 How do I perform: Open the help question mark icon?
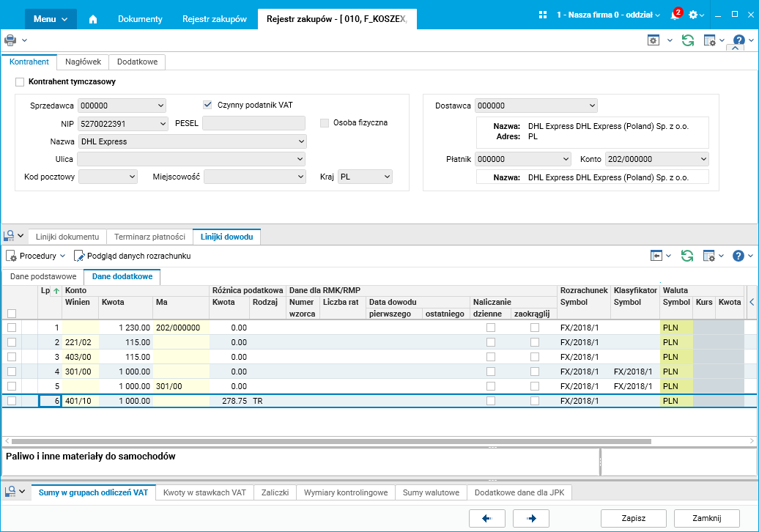(738, 40)
